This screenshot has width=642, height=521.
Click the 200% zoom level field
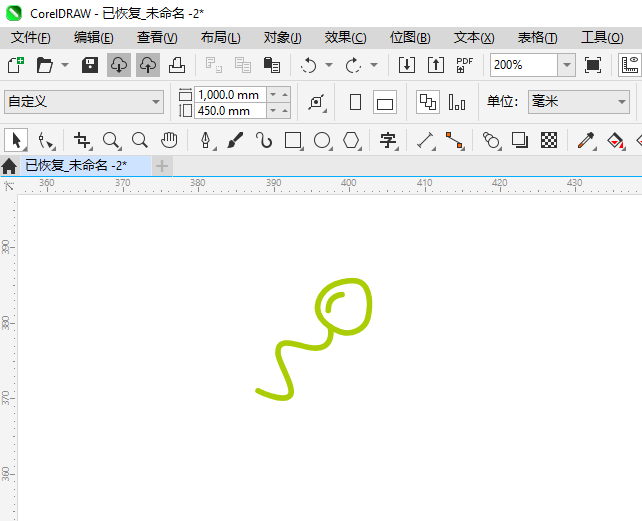pos(524,65)
